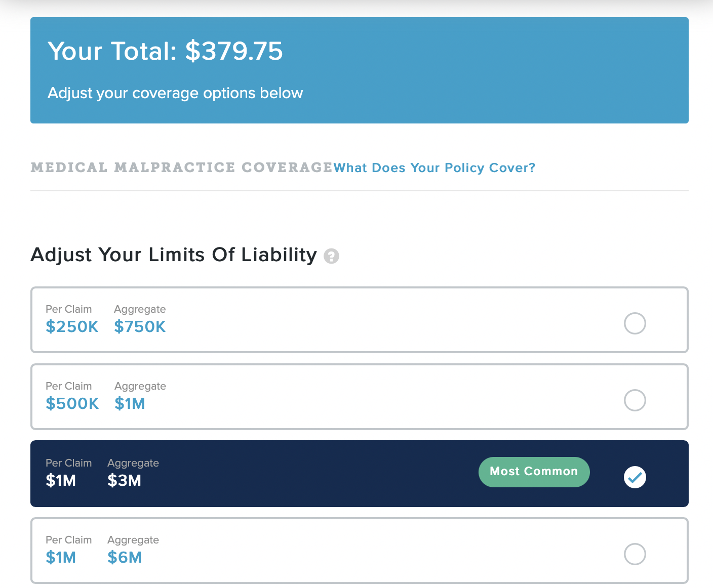Click the $6M aggregate amount
The width and height of the screenshot is (713, 588).
point(125,558)
